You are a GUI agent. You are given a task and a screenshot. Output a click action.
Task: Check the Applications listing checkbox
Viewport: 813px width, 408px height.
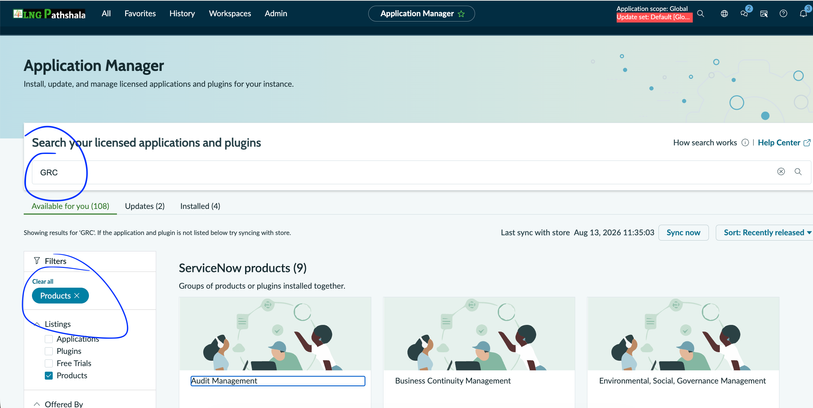pyautogui.click(x=49, y=339)
